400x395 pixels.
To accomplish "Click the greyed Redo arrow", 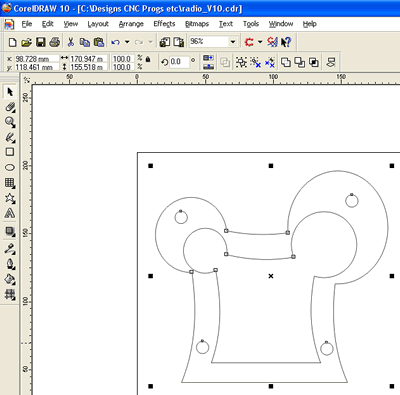I will pyautogui.click(x=139, y=42).
